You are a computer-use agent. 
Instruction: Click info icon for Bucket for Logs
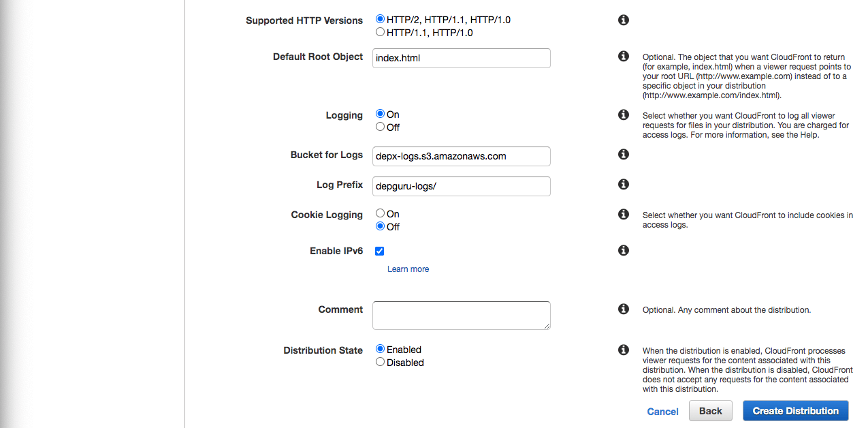coord(623,155)
